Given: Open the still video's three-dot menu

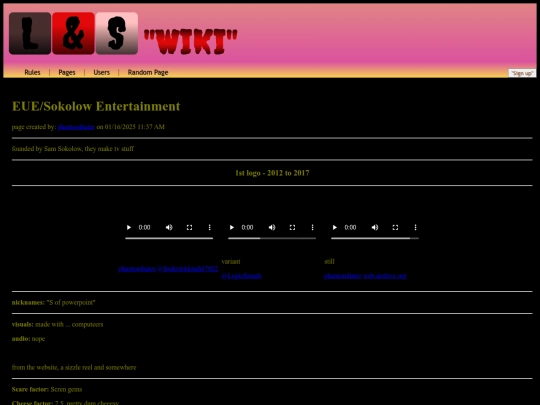Looking at the screenshot, I should tap(415, 227).
